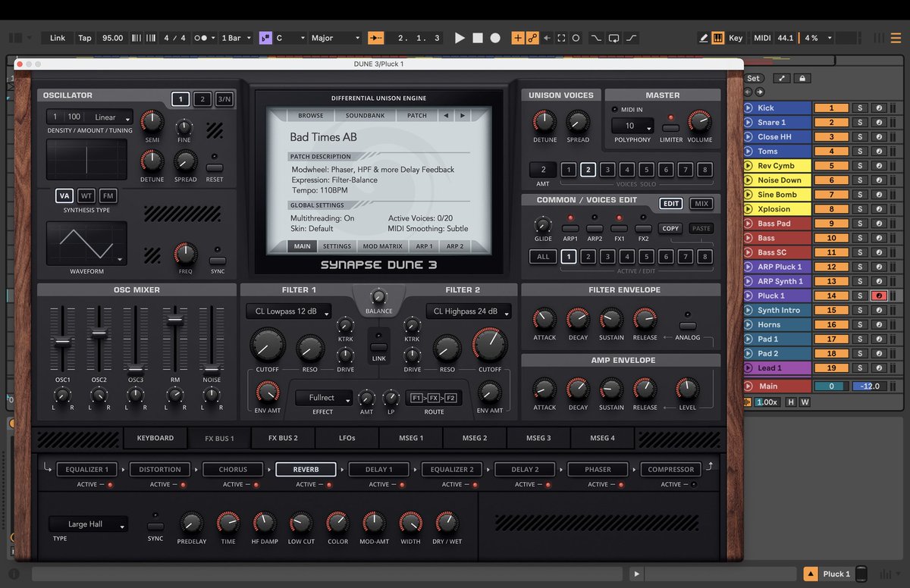The image size is (910, 588).
Task: Go to previous patch with left arrow
Action: (446, 115)
